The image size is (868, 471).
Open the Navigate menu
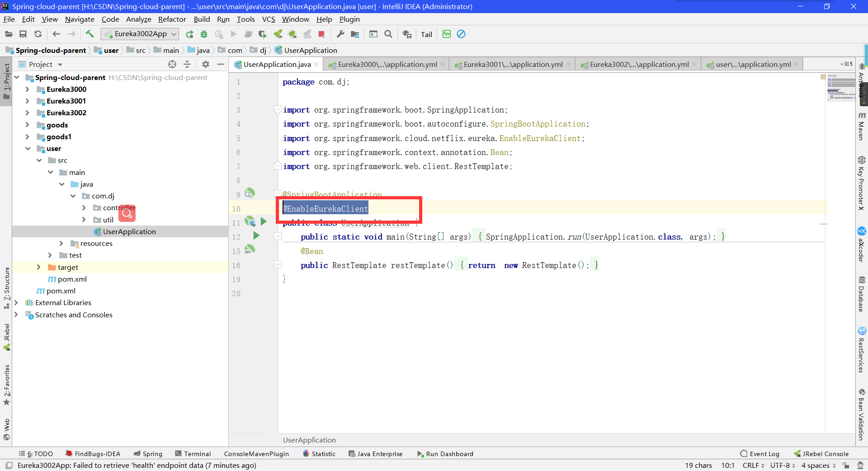pos(80,19)
